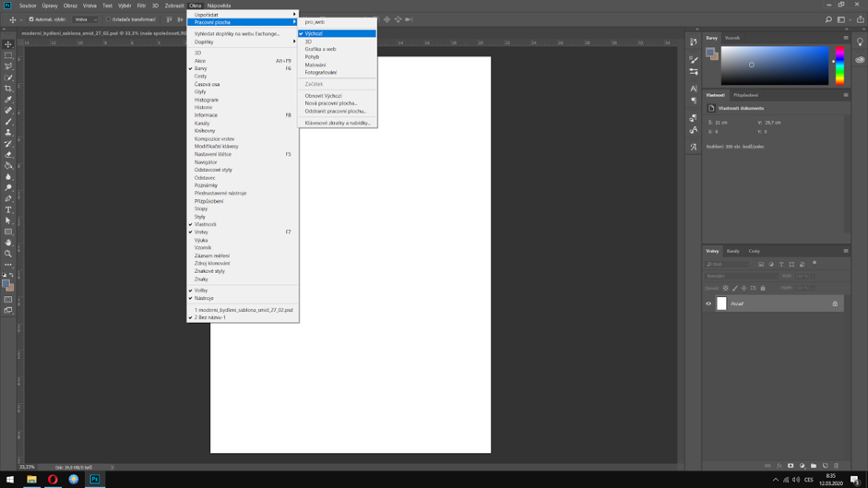Click Klávesové zkratky a nabídky entry

(338, 123)
